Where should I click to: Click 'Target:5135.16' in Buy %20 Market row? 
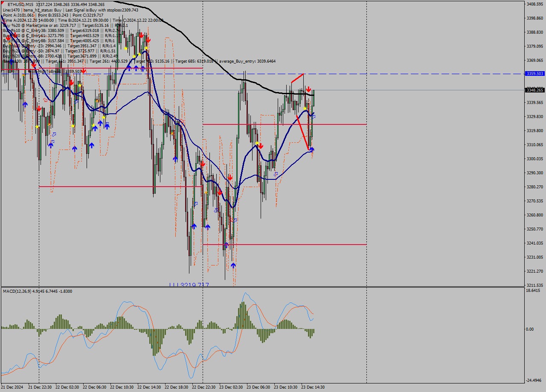click(x=96, y=26)
